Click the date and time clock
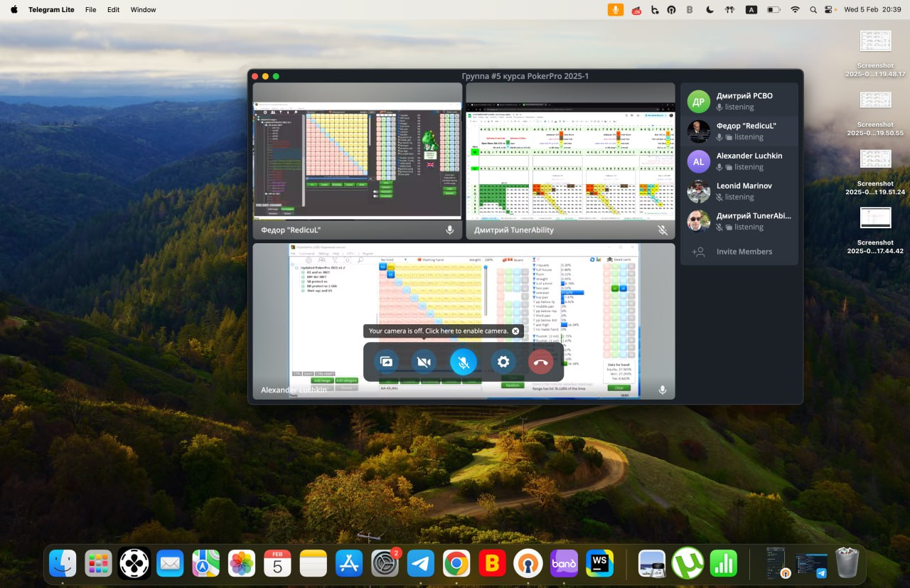This screenshot has width=910, height=588. (872, 10)
